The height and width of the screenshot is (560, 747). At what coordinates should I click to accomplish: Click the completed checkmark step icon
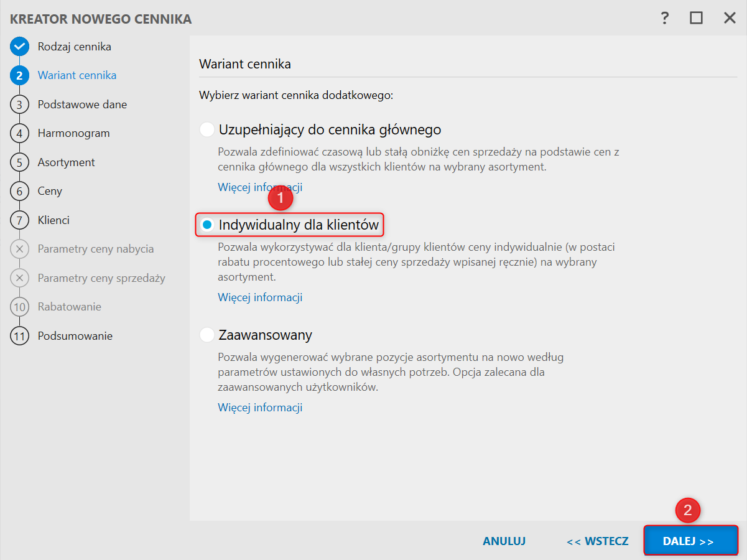(20, 47)
